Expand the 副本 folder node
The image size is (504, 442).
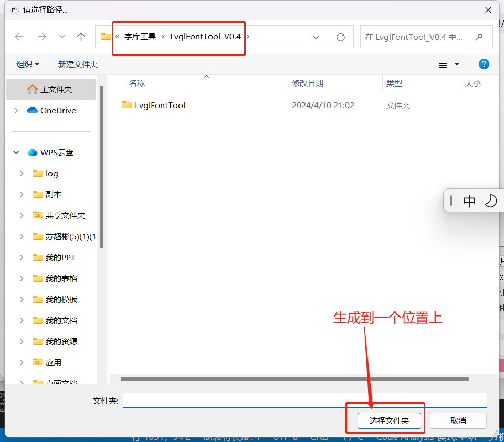pyautogui.click(x=22, y=194)
